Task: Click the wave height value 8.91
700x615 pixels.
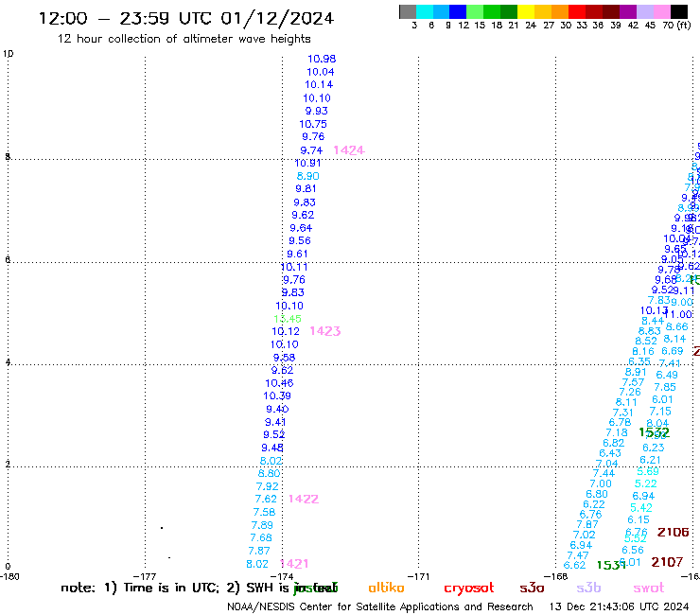Action: pyautogui.click(x=636, y=372)
